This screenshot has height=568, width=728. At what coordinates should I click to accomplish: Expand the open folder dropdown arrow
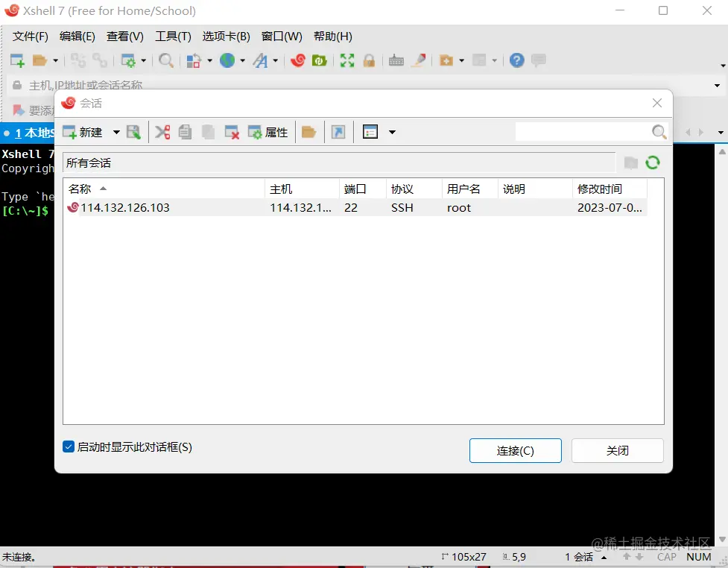(x=55, y=61)
